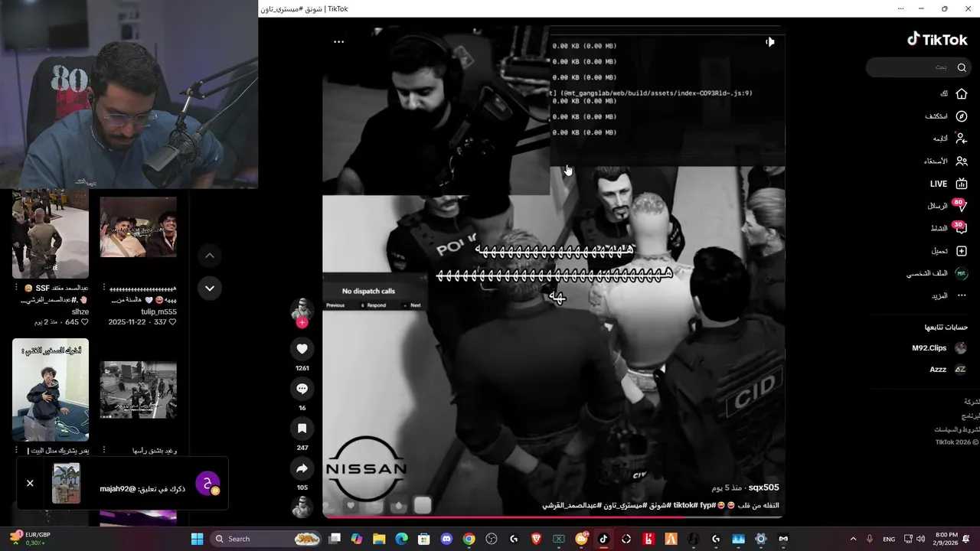Select الأصدقاء friends menu item

936,161
